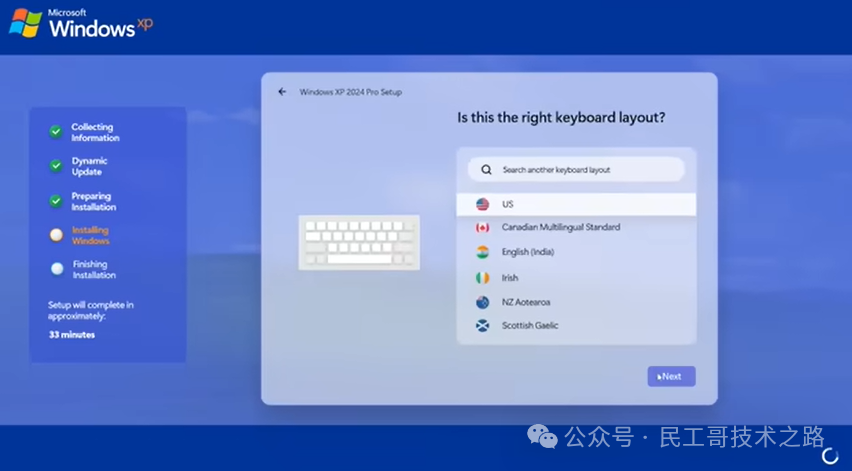Choose the NZ Aotearoa layout
Viewport: 852px width, 471px height.
coord(576,302)
